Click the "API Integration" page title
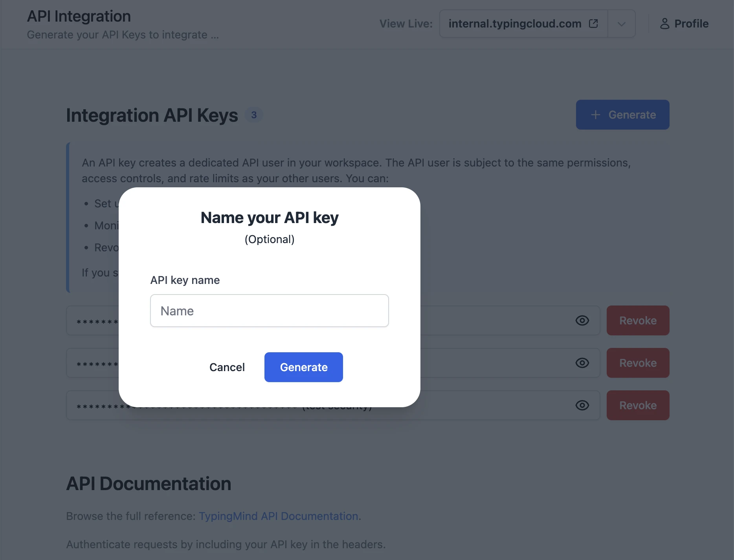 point(79,16)
